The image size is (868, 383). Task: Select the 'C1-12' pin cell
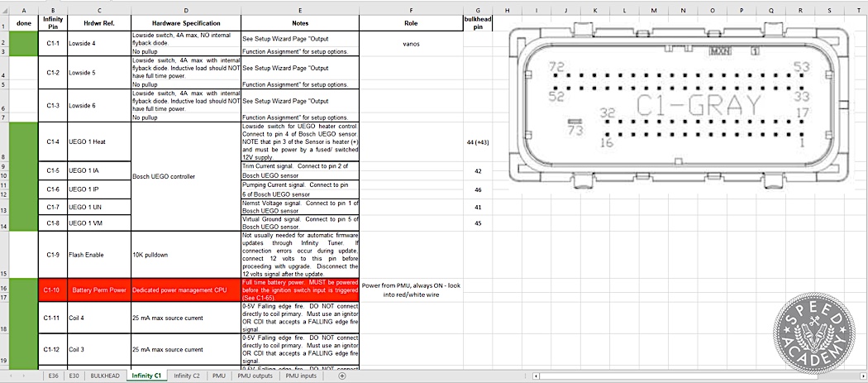53,350
